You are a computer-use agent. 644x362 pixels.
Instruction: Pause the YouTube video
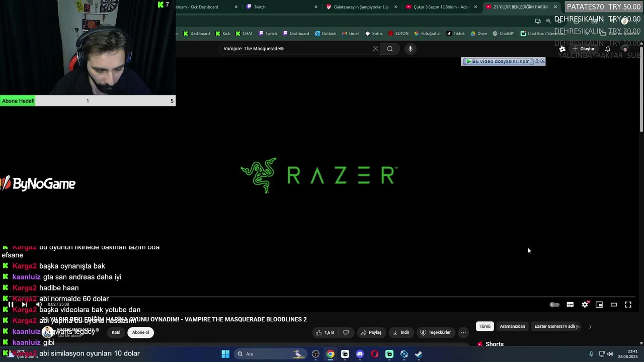(x=11, y=304)
